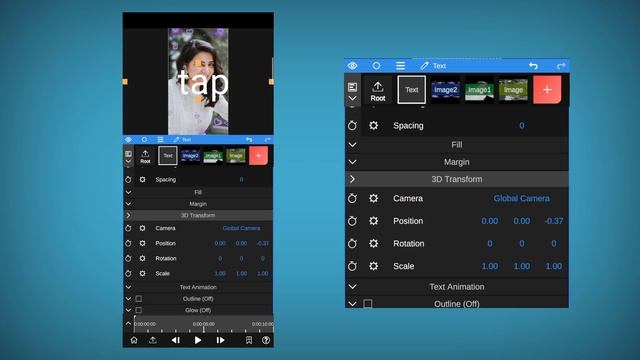Click export share icon in phone bottom bar
The height and width of the screenshot is (360, 640).
point(153,340)
